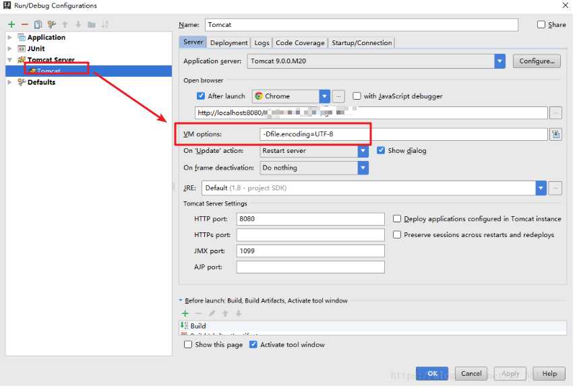
Task: Expand the Application tree node
Action: [9, 37]
